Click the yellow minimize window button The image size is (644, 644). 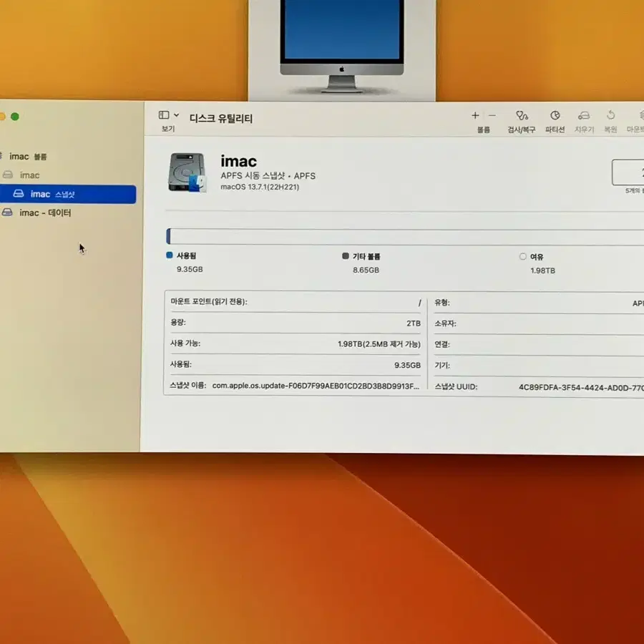[x=2, y=117]
